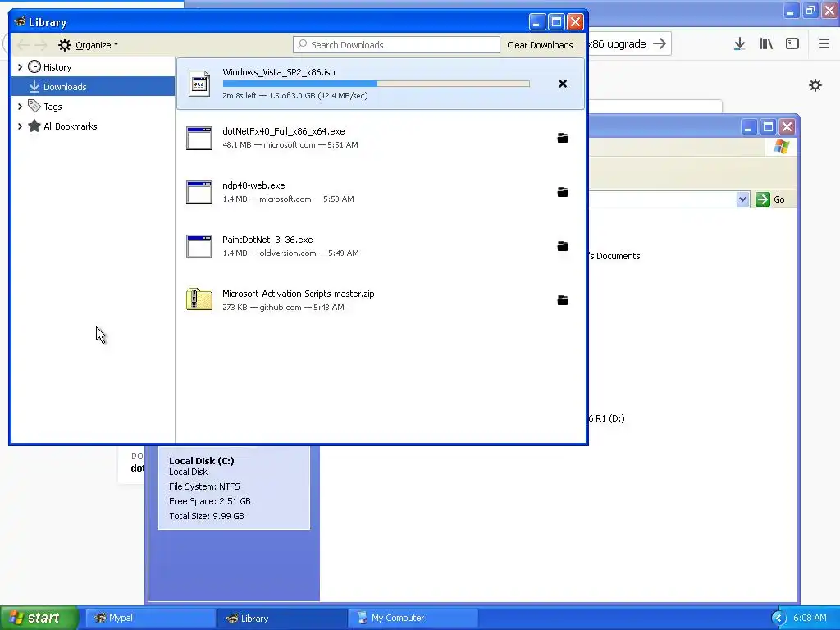Open the Organize dropdown menu
Screen dimensions: 840x630
(88, 45)
